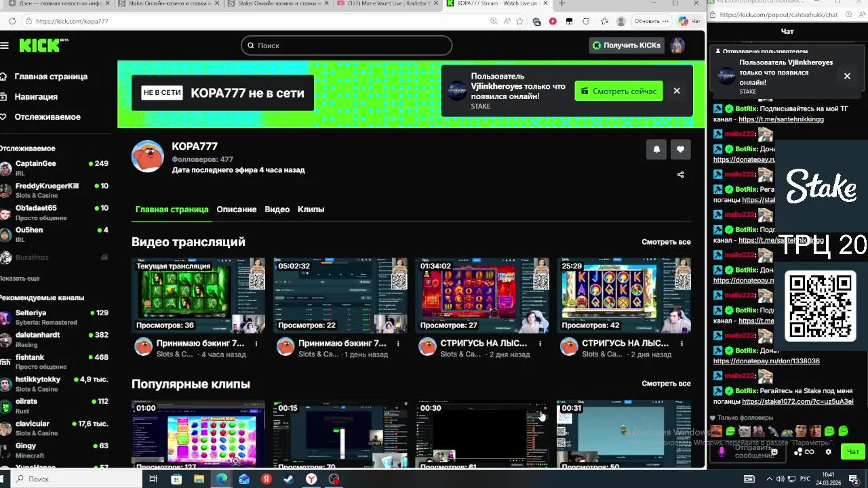The height and width of the screenshot is (488, 868).
Task: Open the emoji picker in chat input
Action: point(774,451)
